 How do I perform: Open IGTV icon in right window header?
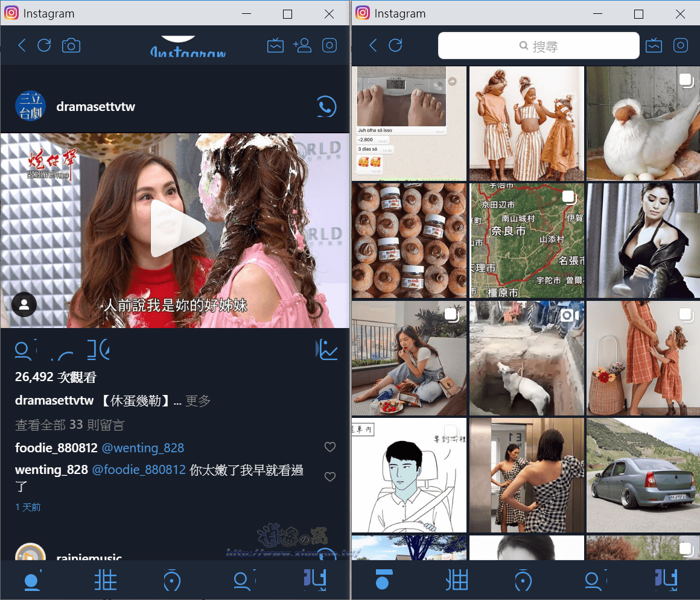tap(654, 45)
